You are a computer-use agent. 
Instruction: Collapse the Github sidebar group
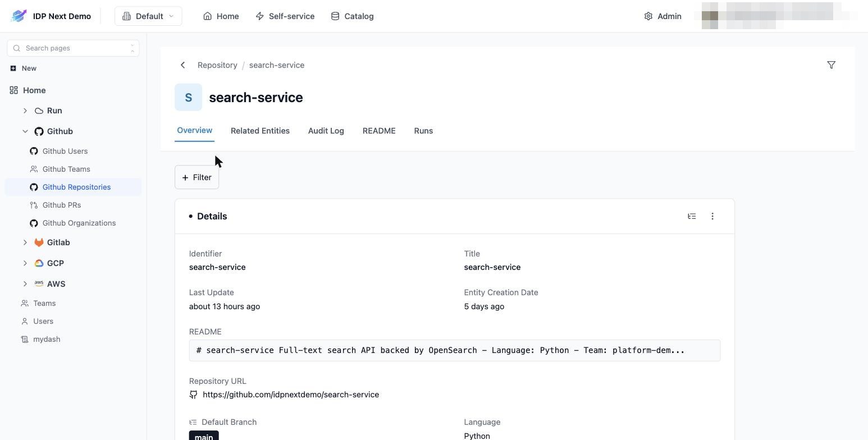[x=25, y=131]
